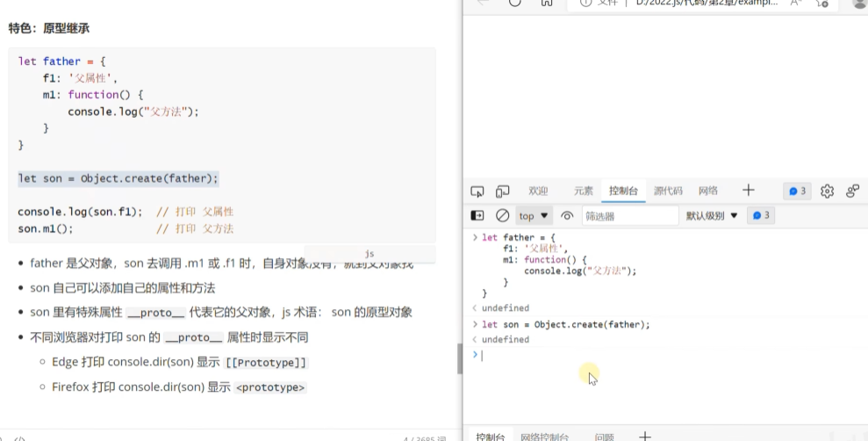This screenshot has width=868, height=441.
Task: Open the 网络 tab
Action: (708, 192)
